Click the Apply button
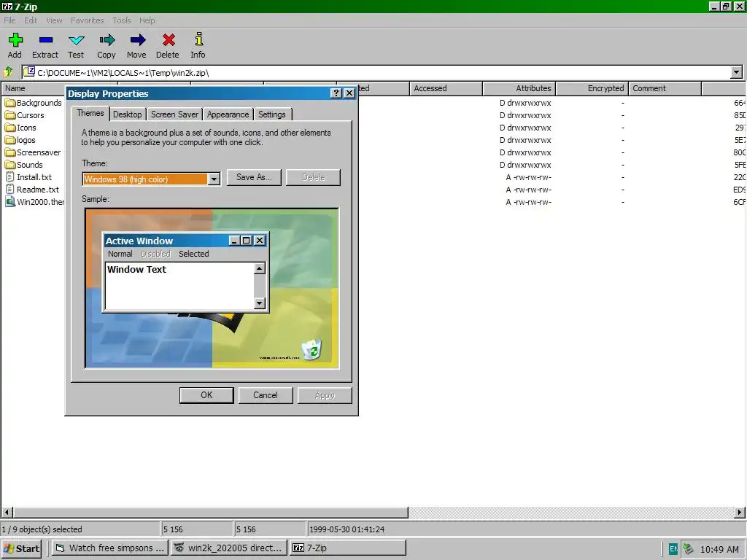The height and width of the screenshot is (560, 747). click(x=325, y=395)
